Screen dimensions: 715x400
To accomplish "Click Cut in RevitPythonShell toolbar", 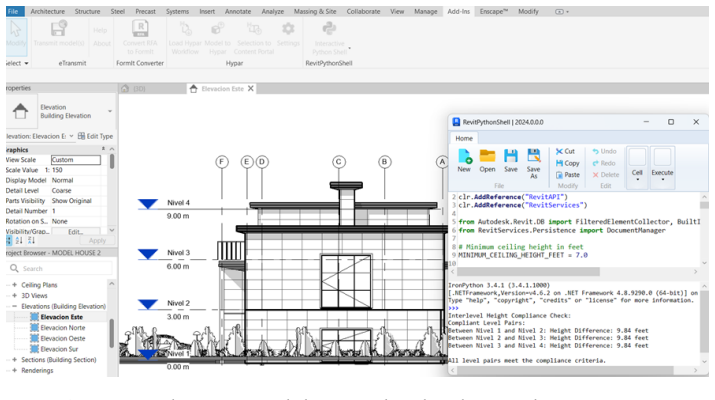I will 565,151.
